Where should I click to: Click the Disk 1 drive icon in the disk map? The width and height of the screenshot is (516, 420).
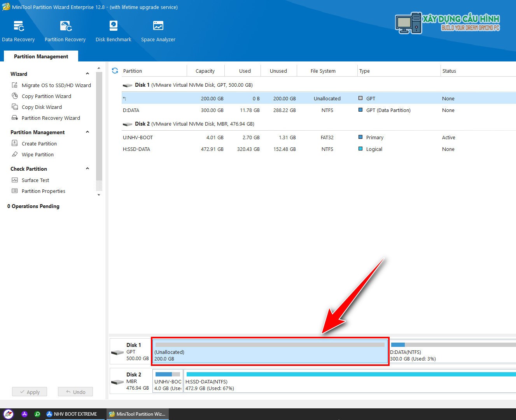pyautogui.click(x=117, y=352)
